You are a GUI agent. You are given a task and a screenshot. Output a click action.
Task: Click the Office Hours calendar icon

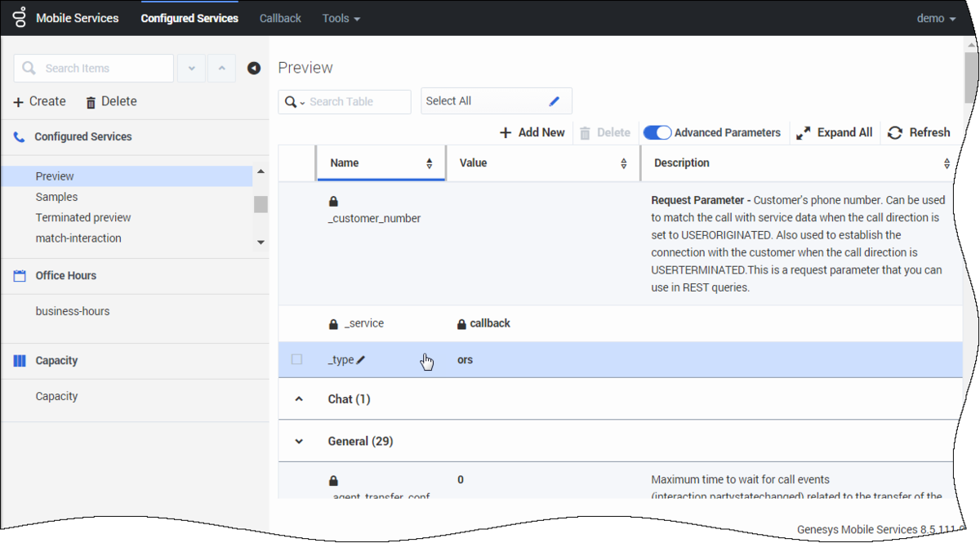pyautogui.click(x=20, y=276)
